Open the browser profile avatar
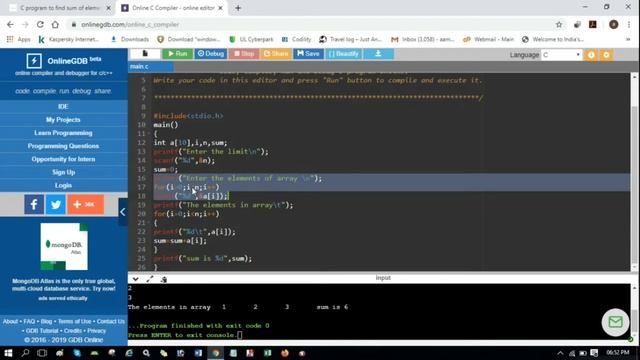The height and width of the screenshot is (360, 640). [613, 24]
